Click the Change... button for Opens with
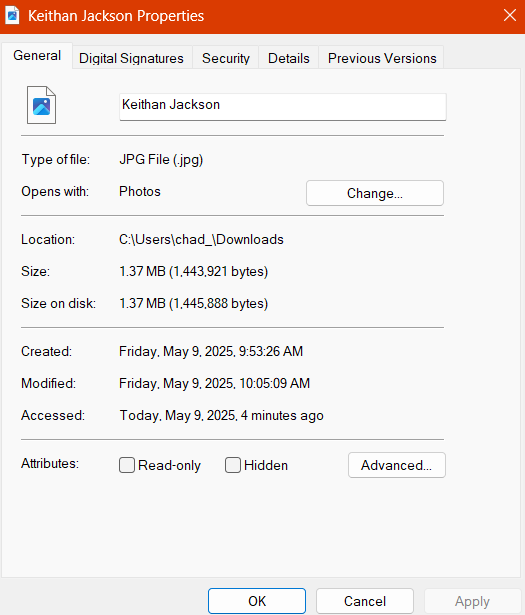Image resolution: width=525 pixels, height=615 pixels. (375, 193)
